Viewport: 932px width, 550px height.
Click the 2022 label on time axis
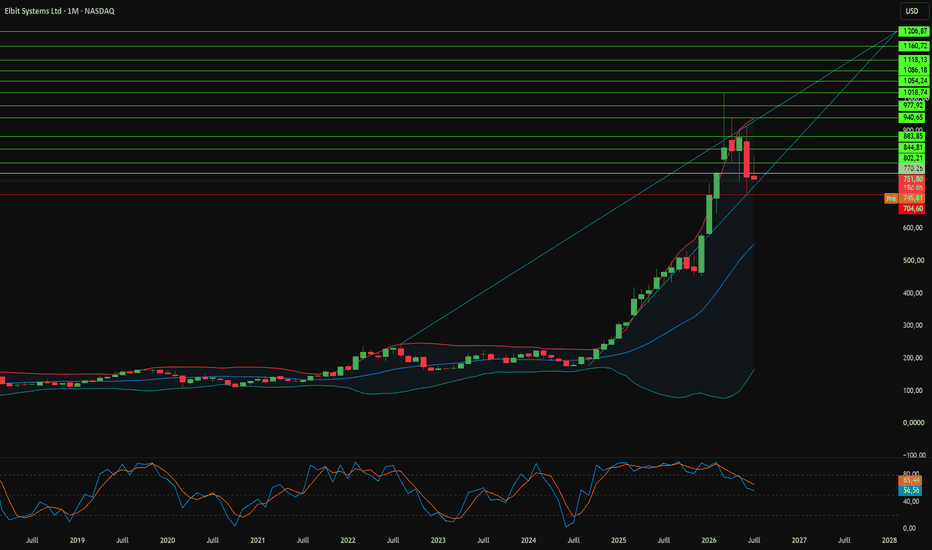348,540
